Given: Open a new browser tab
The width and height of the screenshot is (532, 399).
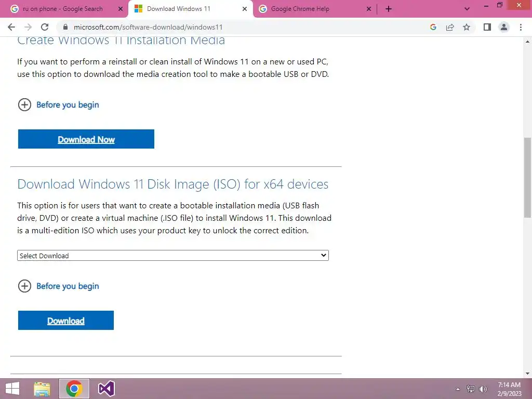Looking at the screenshot, I should point(389,9).
